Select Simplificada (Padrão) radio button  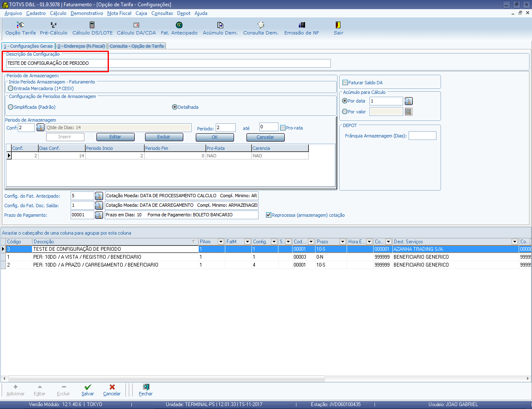click(11, 107)
